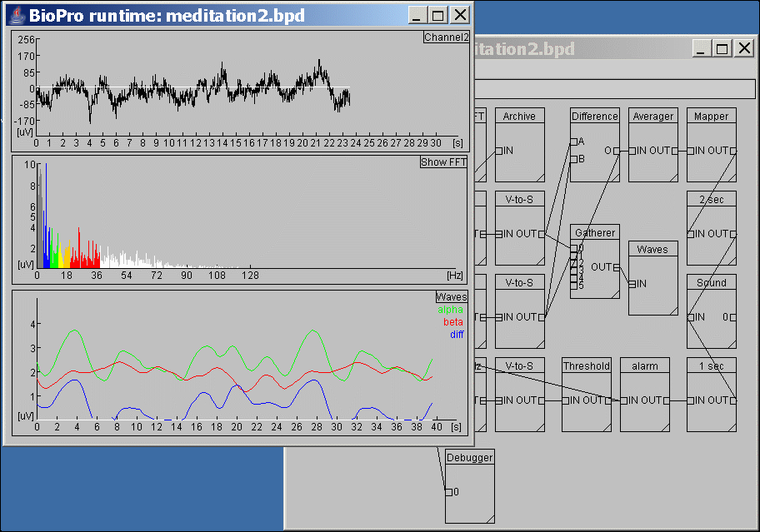This screenshot has height=532, width=760.
Task: Toggle the red beta legend entry
Action: click(452, 321)
